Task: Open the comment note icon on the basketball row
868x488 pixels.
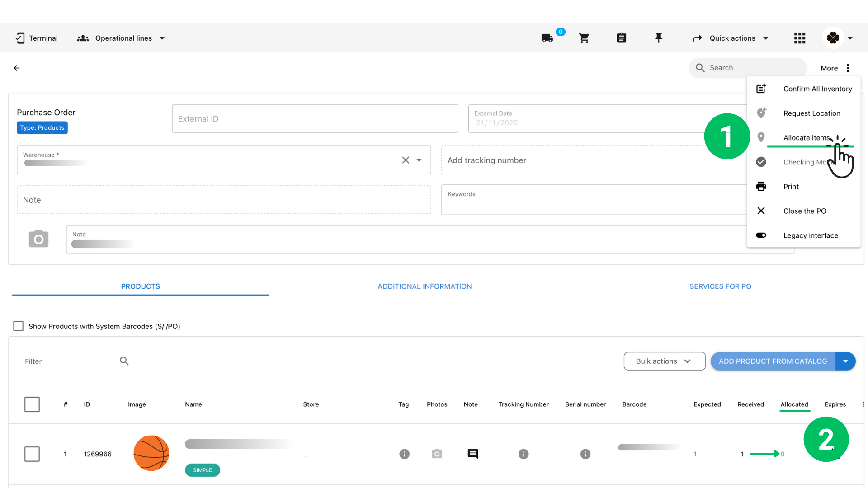Action: pyautogui.click(x=472, y=454)
